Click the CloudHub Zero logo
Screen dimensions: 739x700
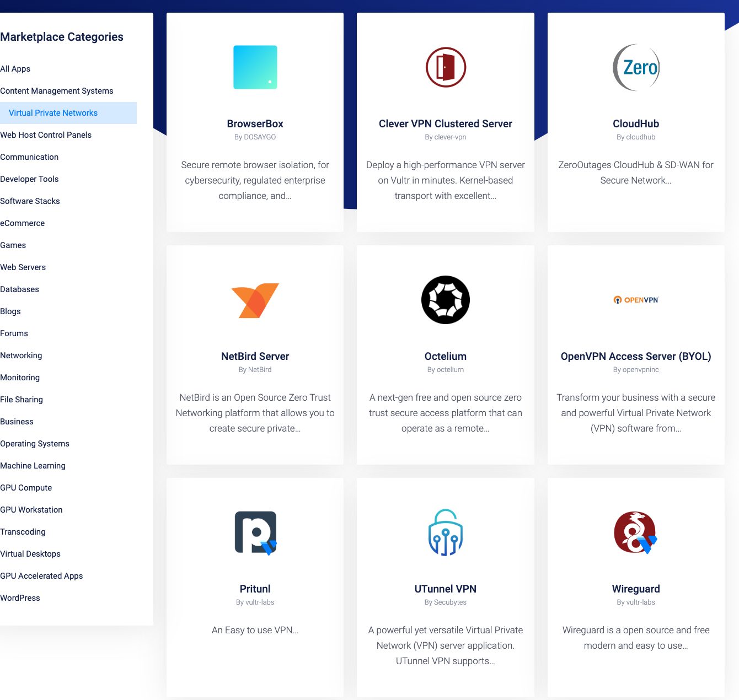[x=636, y=67]
